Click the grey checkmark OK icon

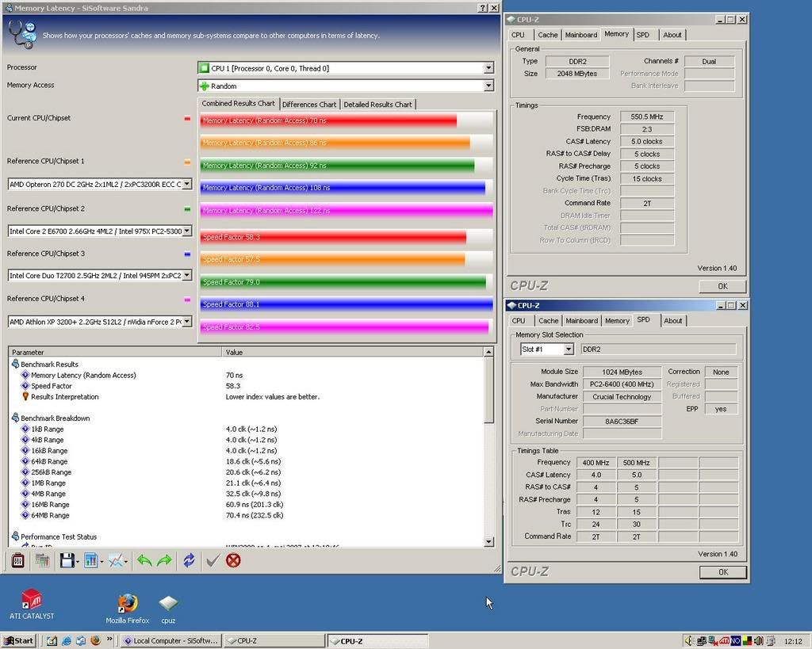213,560
